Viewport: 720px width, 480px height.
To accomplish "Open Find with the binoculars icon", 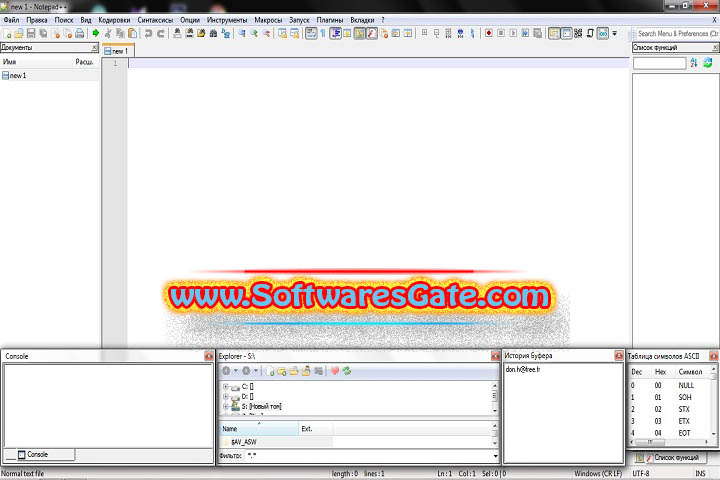I will 214,34.
